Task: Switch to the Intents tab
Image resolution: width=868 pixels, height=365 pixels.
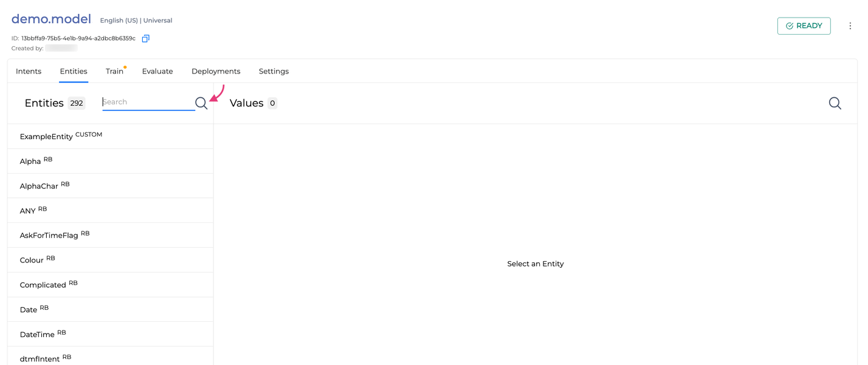Action: click(29, 71)
